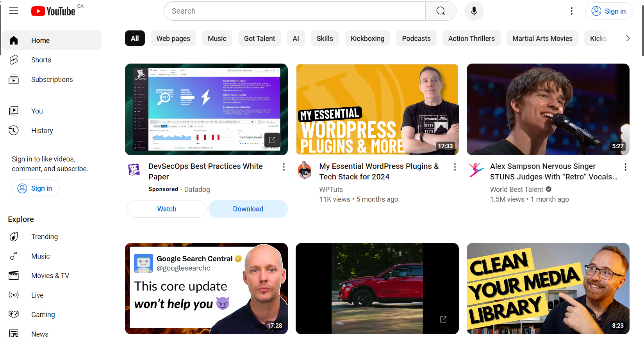
Task: Click the Watch button on ad
Action: coord(167,209)
